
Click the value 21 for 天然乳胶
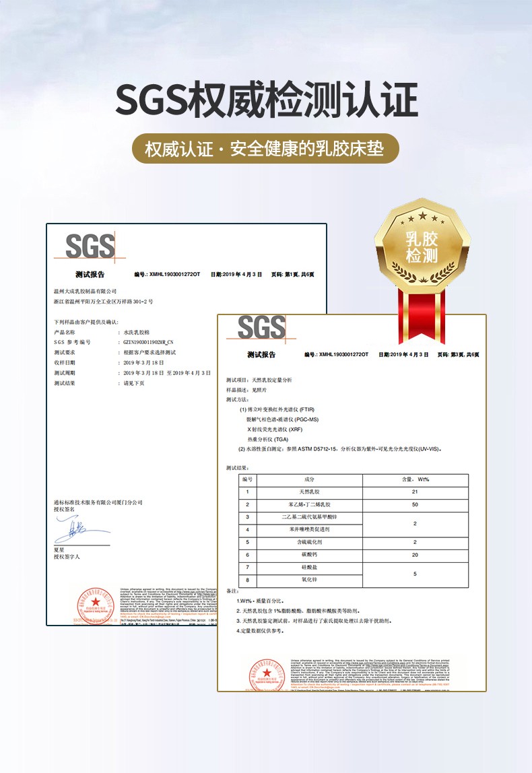[x=415, y=492]
